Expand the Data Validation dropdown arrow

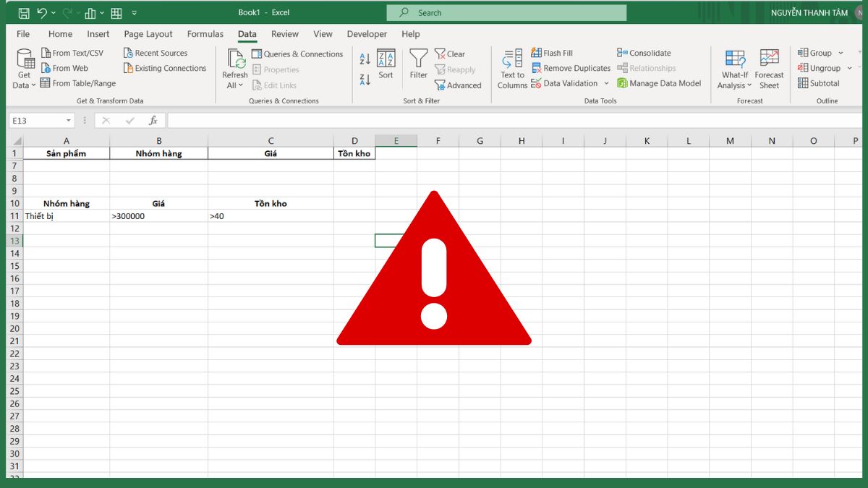point(606,83)
